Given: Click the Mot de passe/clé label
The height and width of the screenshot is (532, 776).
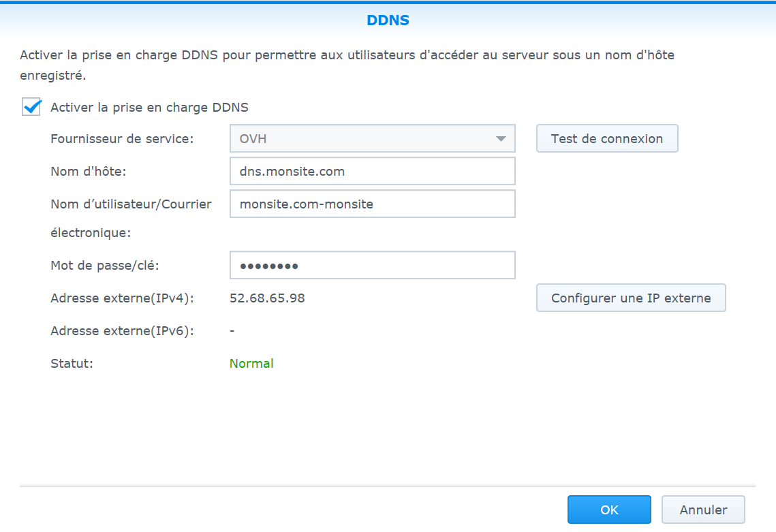Looking at the screenshot, I should click(x=105, y=266).
